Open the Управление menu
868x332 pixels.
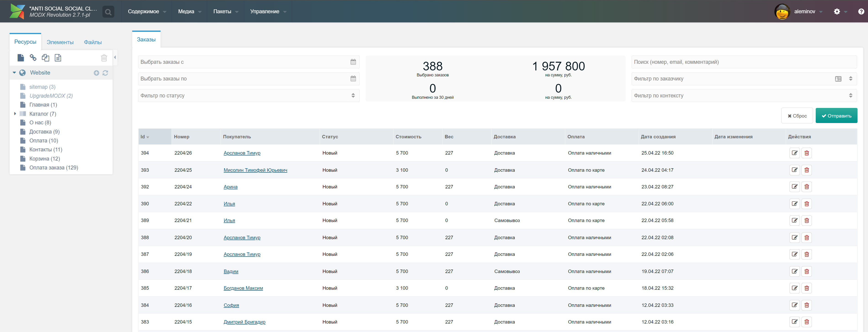[x=268, y=11]
